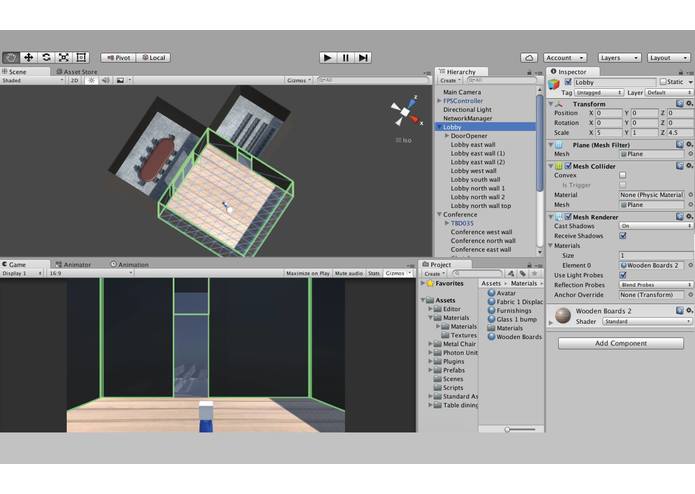
Task: Select the Scale tool
Action: [x=63, y=58]
